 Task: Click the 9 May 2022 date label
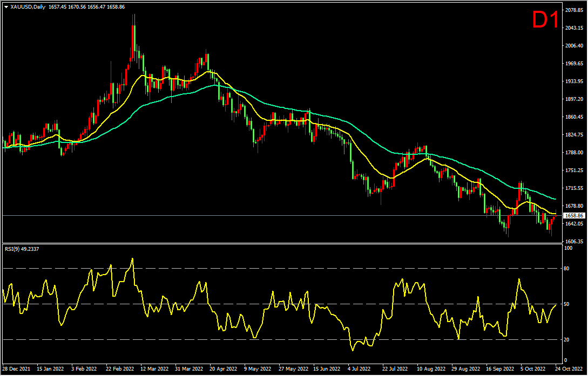[x=258, y=369]
